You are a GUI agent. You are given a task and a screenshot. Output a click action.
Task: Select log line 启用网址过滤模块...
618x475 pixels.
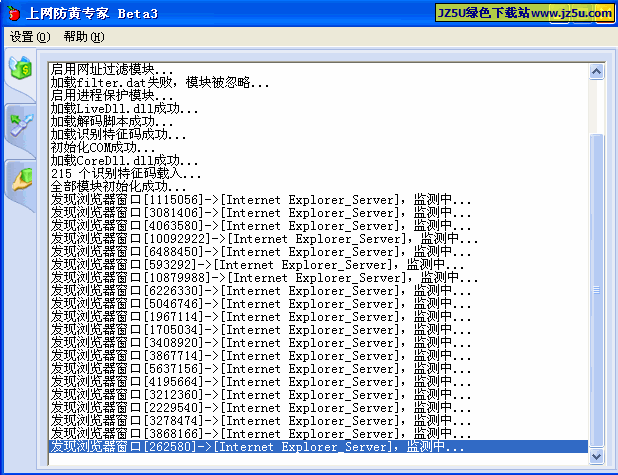coord(318,69)
